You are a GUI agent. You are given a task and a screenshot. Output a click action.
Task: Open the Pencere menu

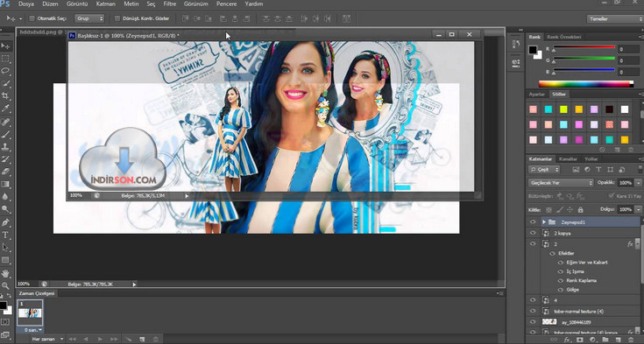click(227, 4)
